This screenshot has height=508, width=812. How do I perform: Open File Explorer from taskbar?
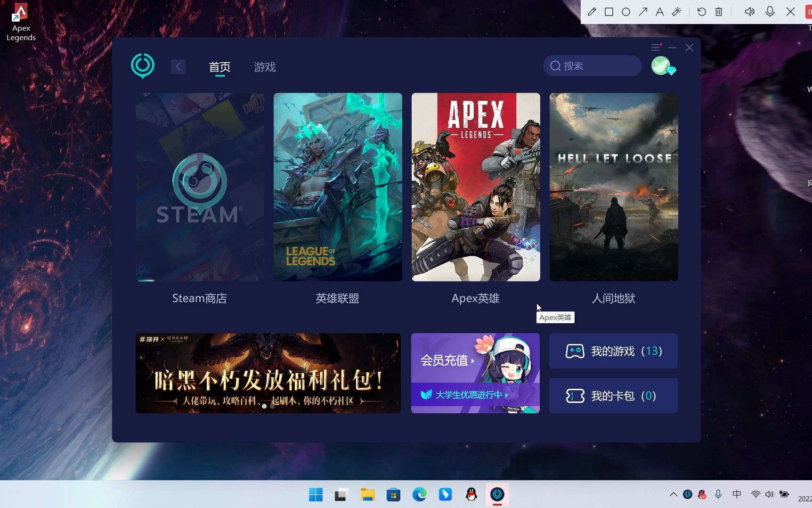(x=367, y=494)
